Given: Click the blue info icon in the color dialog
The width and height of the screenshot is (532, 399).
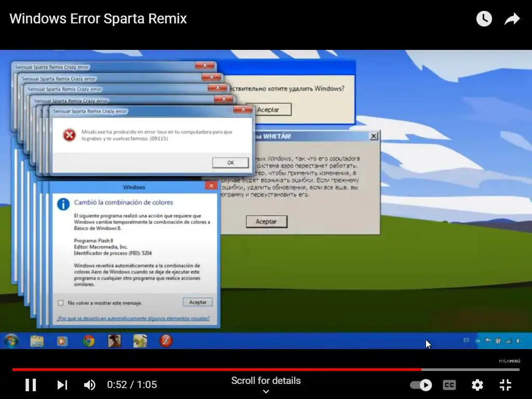Looking at the screenshot, I should pyautogui.click(x=63, y=204).
